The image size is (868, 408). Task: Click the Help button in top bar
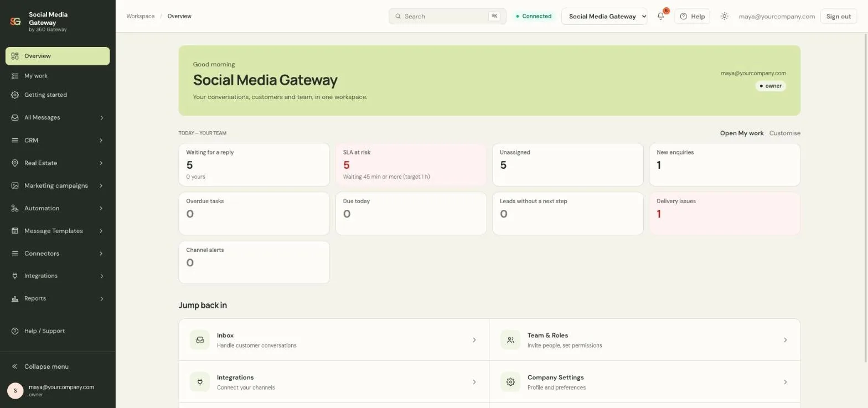[x=692, y=16]
